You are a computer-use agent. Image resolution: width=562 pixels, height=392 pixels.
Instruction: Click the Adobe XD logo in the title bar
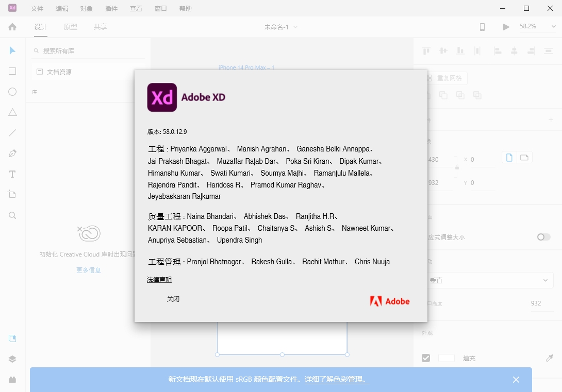pos(12,8)
